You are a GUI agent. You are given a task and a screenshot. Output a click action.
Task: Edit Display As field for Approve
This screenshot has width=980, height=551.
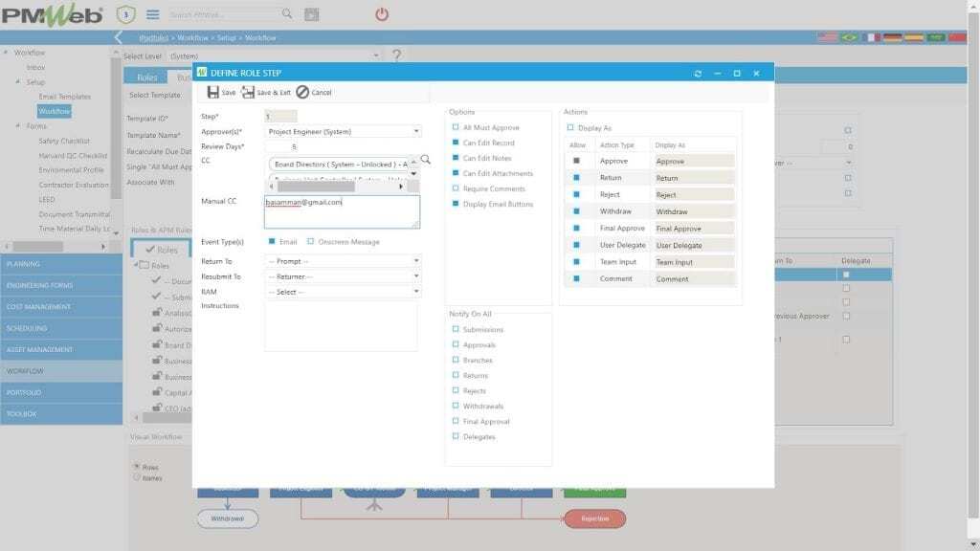pos(693,161)
